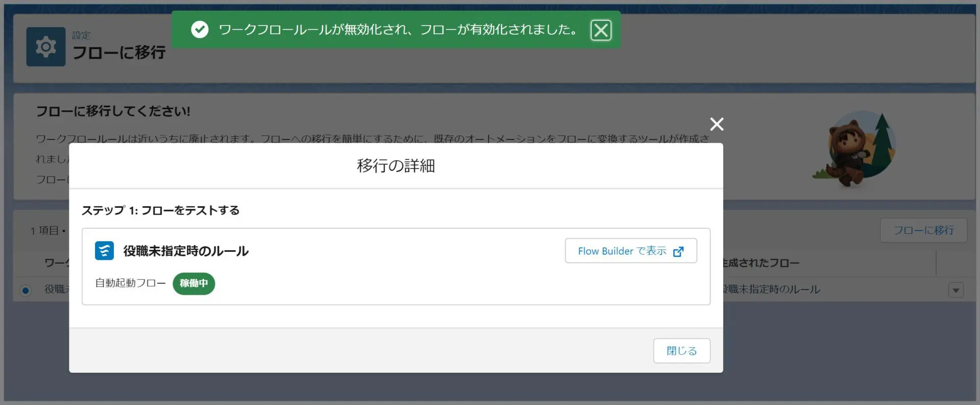Open generated flow 役職未指定時のルール in table
The image size is (980, 405).
coord(771,290)
